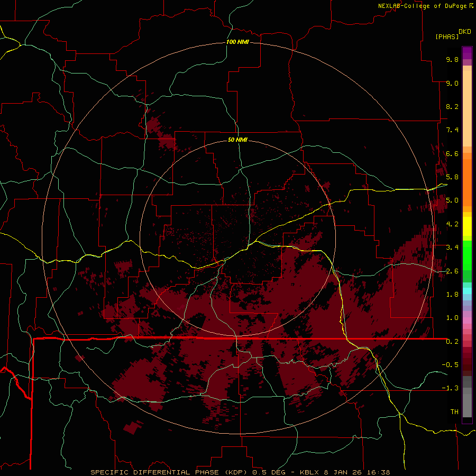Click the 8.2 scale value
The image size is (476, 476).
pos(452,106)
